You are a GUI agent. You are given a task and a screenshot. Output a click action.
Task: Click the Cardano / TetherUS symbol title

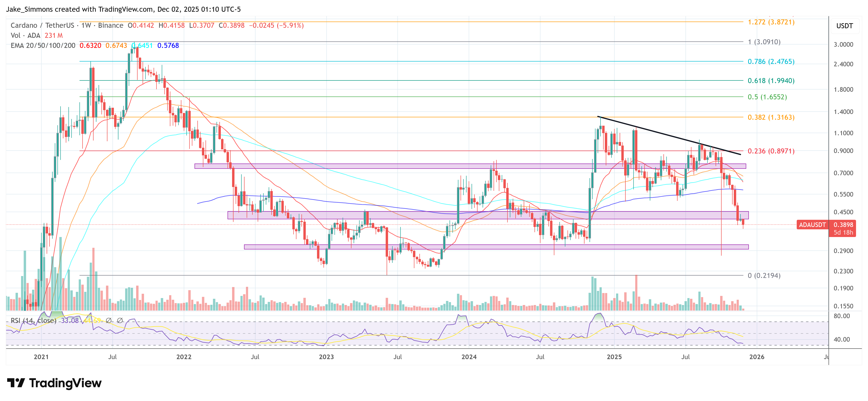point(42,25)
